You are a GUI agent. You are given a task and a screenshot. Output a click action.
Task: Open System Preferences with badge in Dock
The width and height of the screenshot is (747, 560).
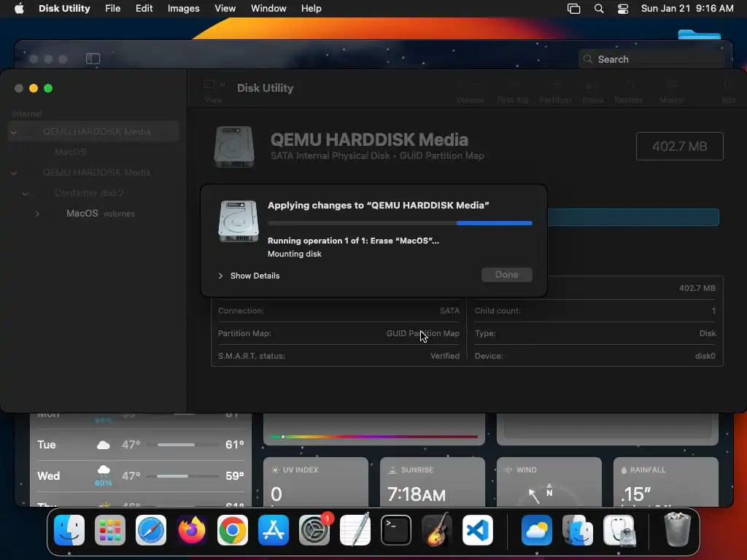coord(314,530)
